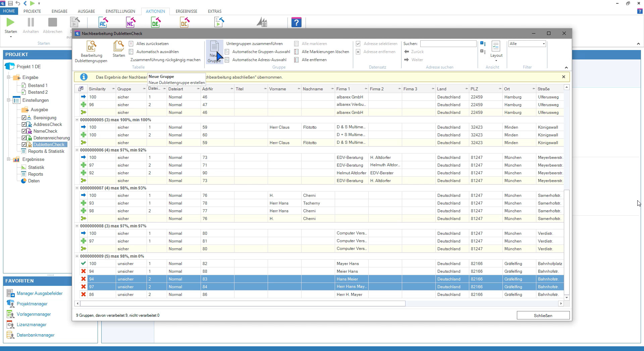Click the Starten icon in the Tabelle group
Image resolution: width=644 pixels, height=351 pixels.
[x=118, y=47]
